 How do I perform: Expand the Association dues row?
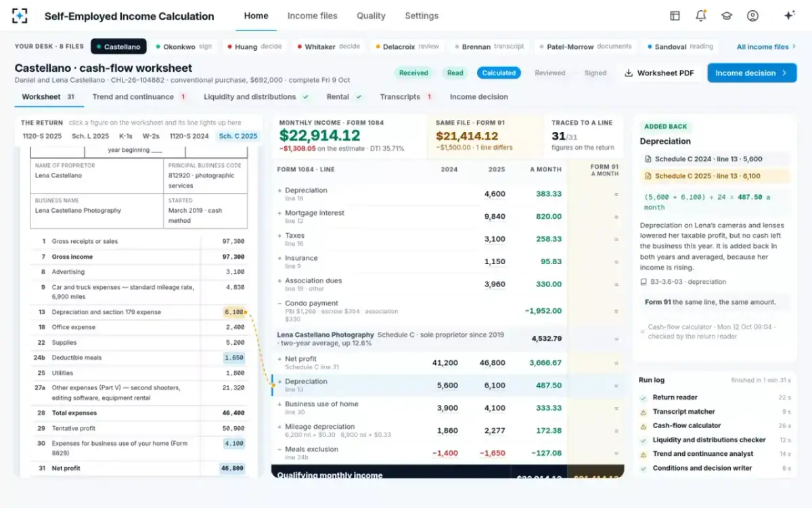click(x=279, y=280)
